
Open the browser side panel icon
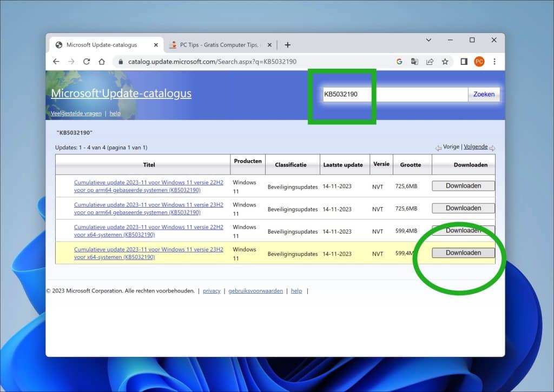[x=464, y=62]
